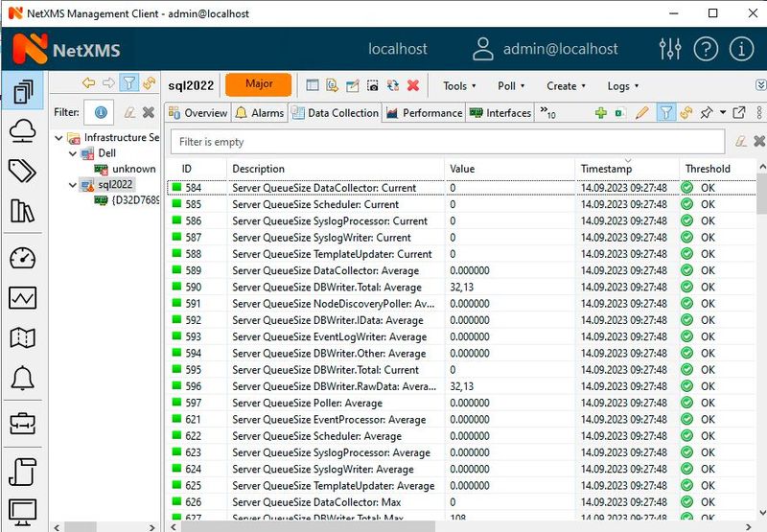This screenshot has height=532, width=767.
Task: Open the scroll-shaped Logs perspective
Action: click(22, 472)
